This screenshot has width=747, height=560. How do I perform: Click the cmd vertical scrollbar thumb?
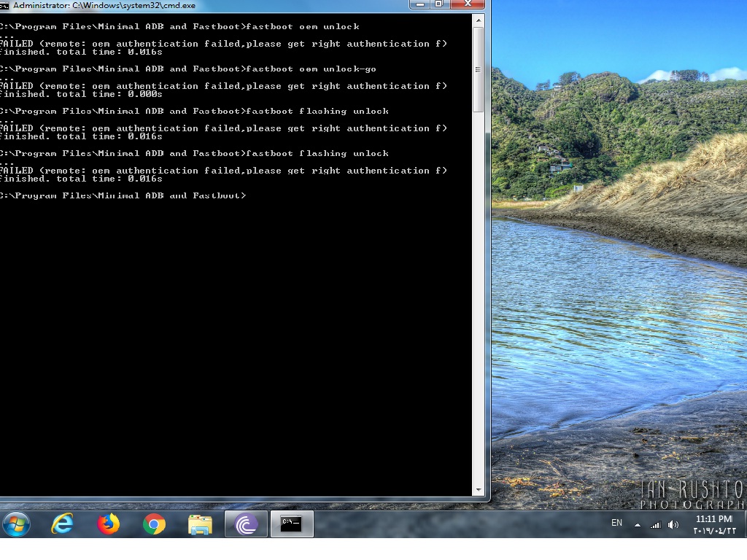coord(479,69)
